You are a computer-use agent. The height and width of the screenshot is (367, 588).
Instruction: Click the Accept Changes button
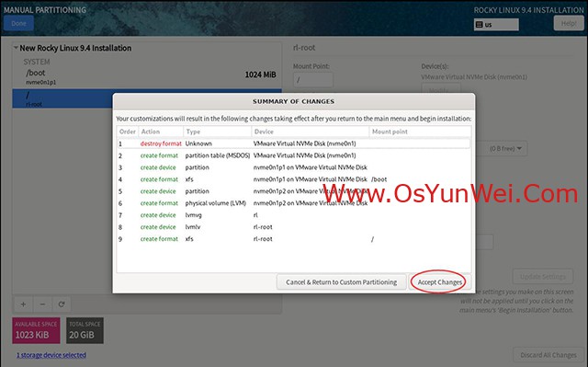point(439,282)
